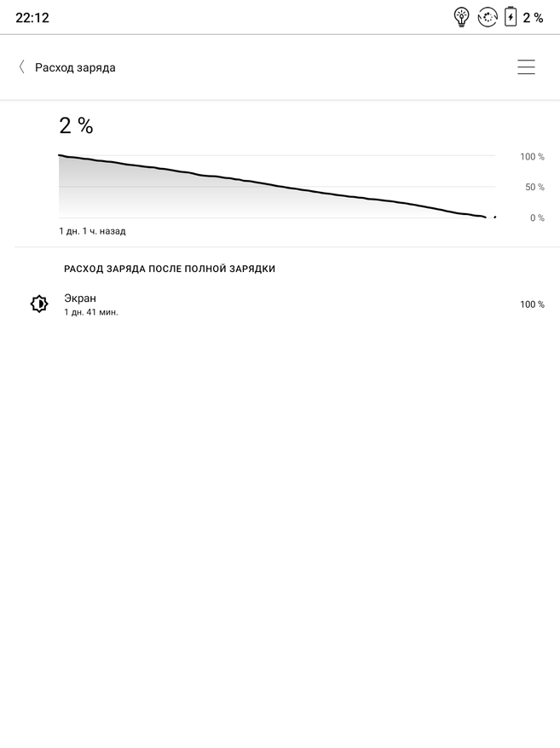Click the 100 % usage value for Экран
Screen dimensions: 560x748
click(x=532, y=304)
